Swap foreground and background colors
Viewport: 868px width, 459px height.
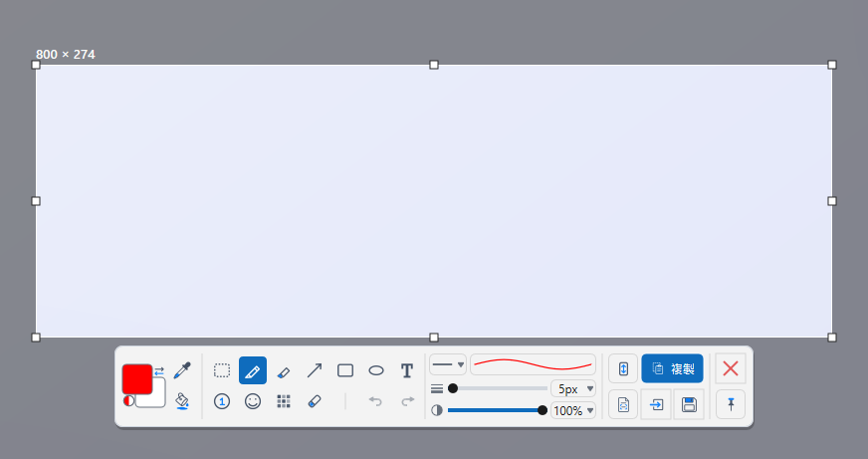[159, 371]
